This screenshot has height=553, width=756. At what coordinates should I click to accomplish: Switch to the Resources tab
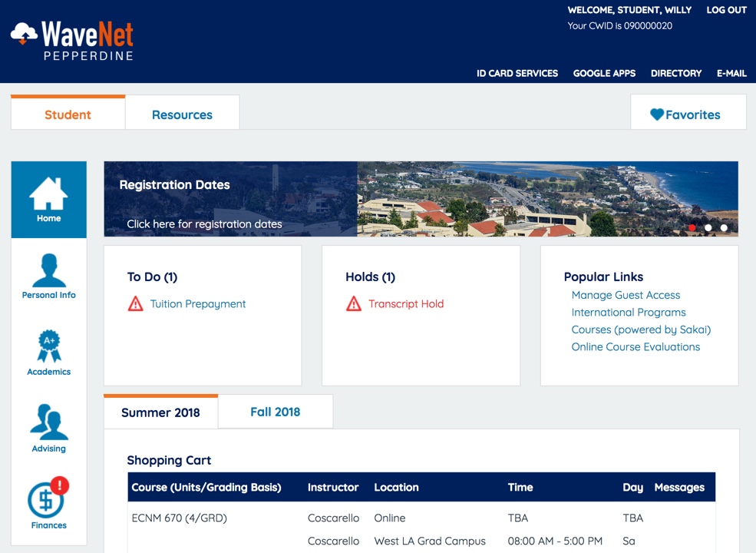click(182, 114)
